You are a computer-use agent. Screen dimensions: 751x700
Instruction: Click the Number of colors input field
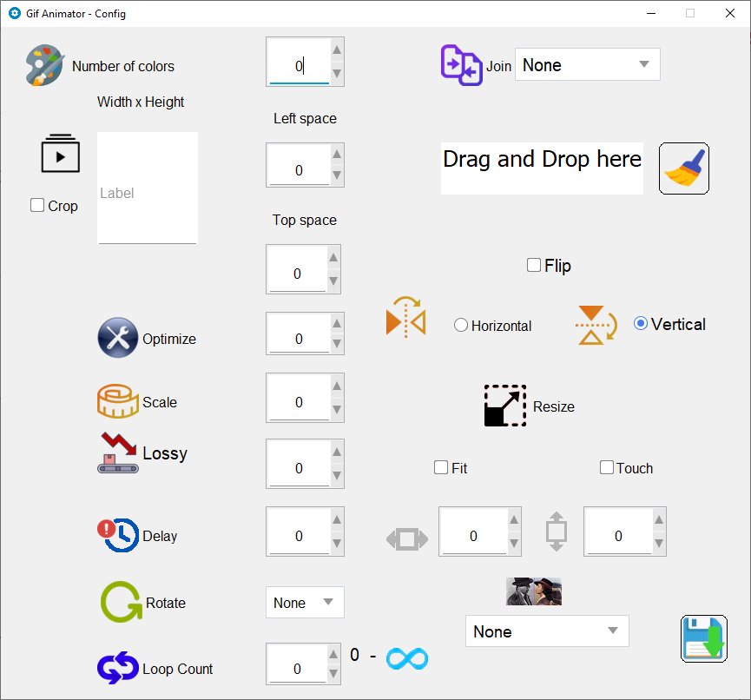point(299,62)
